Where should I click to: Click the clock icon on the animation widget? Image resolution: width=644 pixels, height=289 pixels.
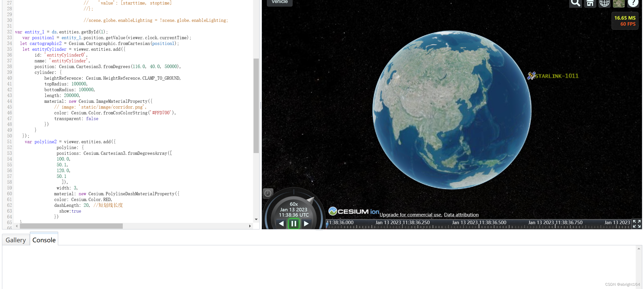click(x=268, y=193)
